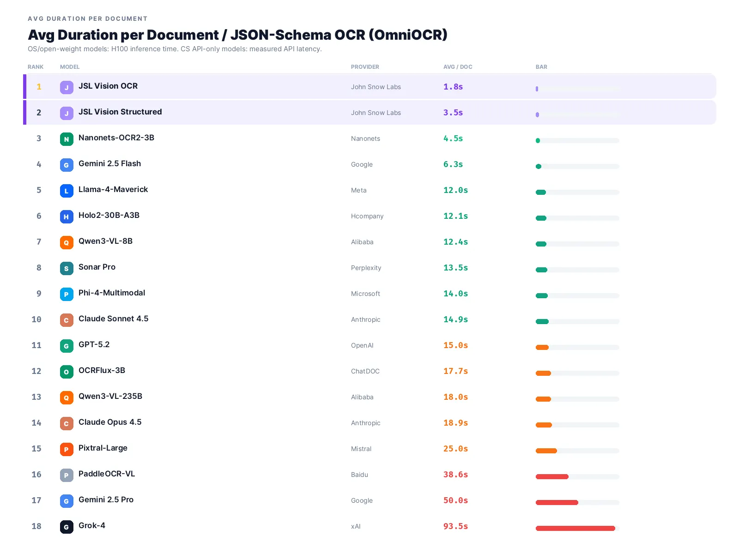Click the gray P icon for PaddleOCR-VL
The image size is (739, 560).
67,475
